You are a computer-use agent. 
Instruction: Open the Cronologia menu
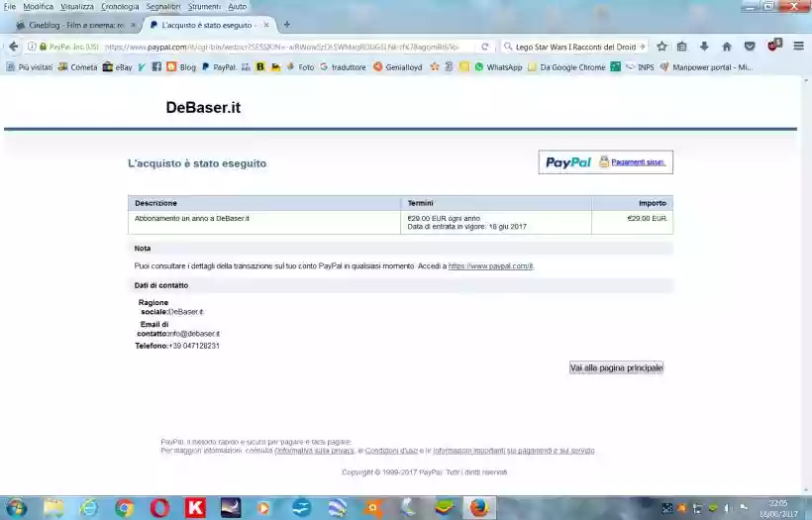click(120, 6)
